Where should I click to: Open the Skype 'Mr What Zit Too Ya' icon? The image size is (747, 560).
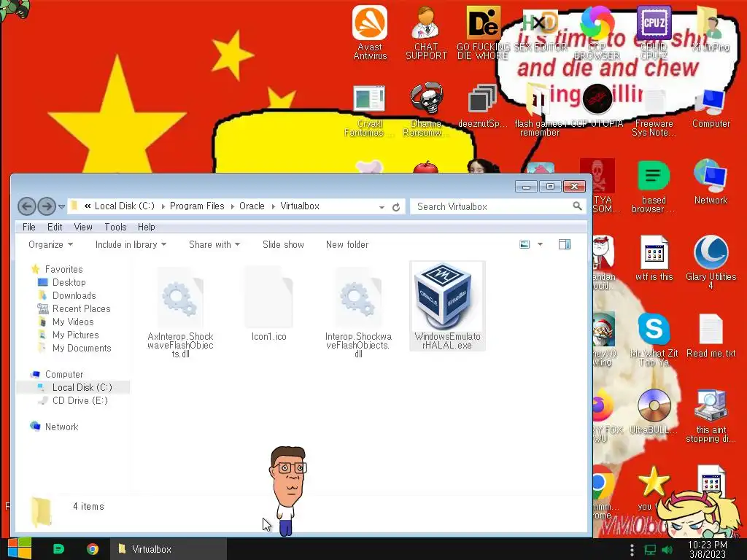(x=654, y=339)
